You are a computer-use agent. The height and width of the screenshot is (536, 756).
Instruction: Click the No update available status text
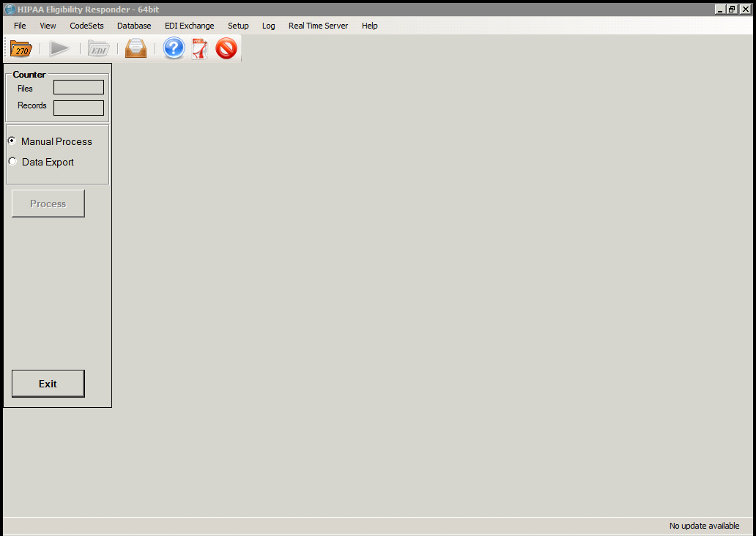[704, 526]
